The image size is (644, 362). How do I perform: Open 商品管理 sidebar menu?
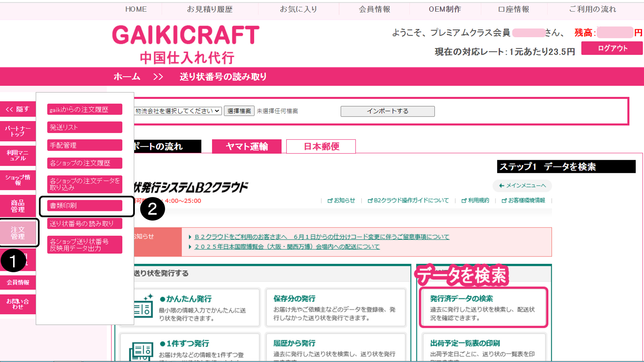[x=18, y=206]
